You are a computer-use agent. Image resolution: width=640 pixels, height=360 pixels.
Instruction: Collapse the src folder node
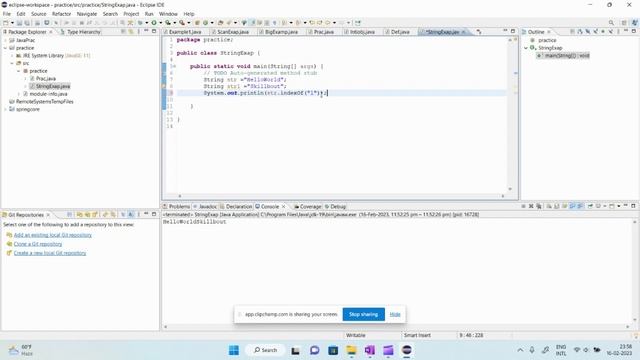(12, 63)
